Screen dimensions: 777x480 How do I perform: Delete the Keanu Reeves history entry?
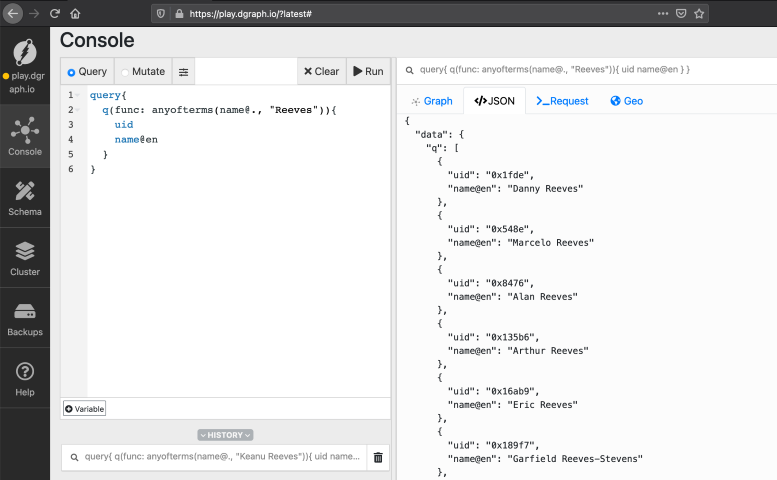(x=377, y=457)
